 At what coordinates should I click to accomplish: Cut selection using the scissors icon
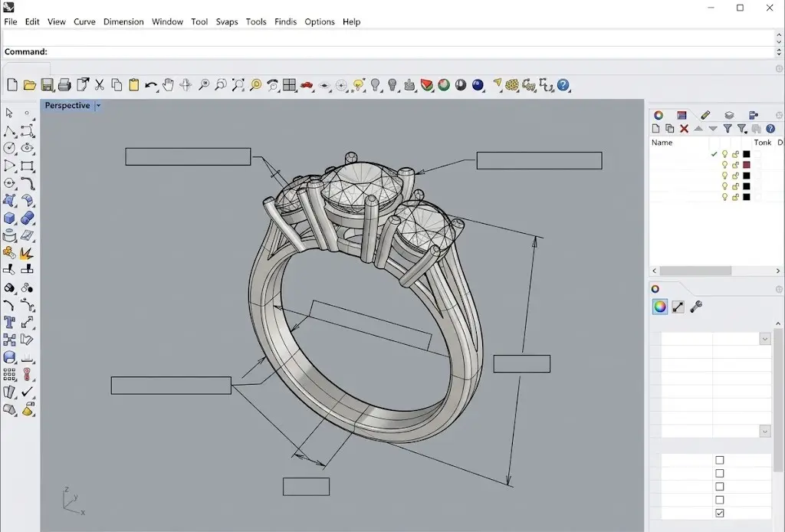click(100, 84)
